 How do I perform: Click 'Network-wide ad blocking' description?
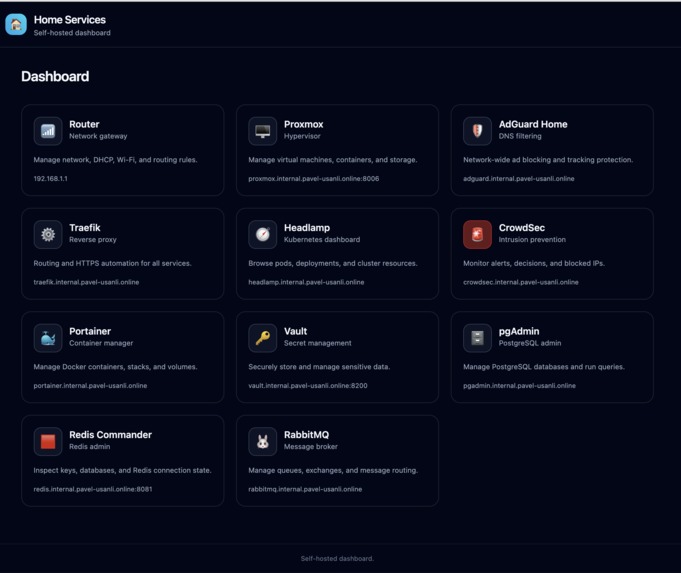tap(548, 160)
